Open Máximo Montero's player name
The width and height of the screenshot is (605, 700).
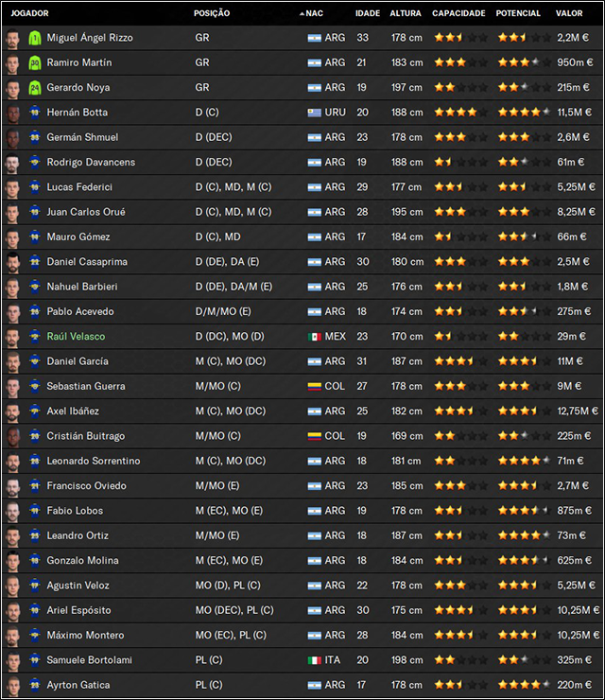(x=85, y=635)
